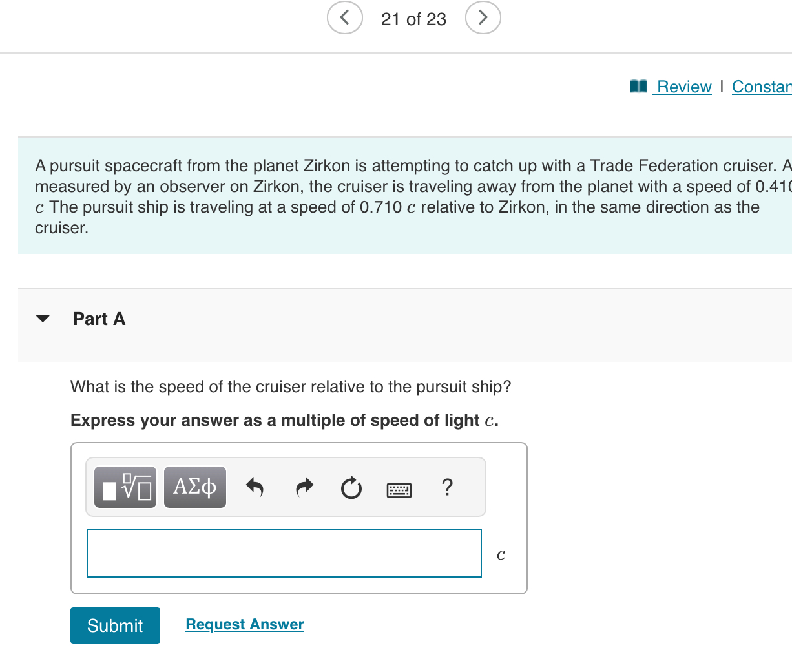Switch to the Constants reference
Screen dimensions: 792x672
762,86
